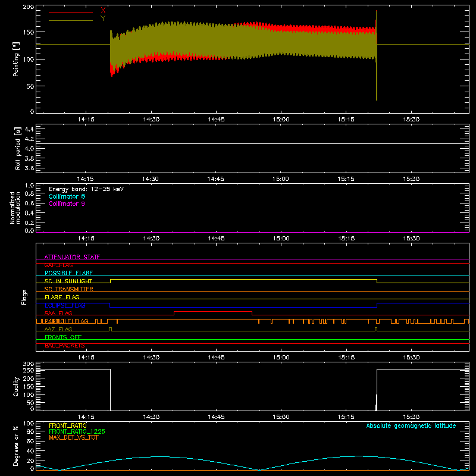Click the 250 tick on Quality axis
This screenshot has height=476, width=476.
pos(29,371)
